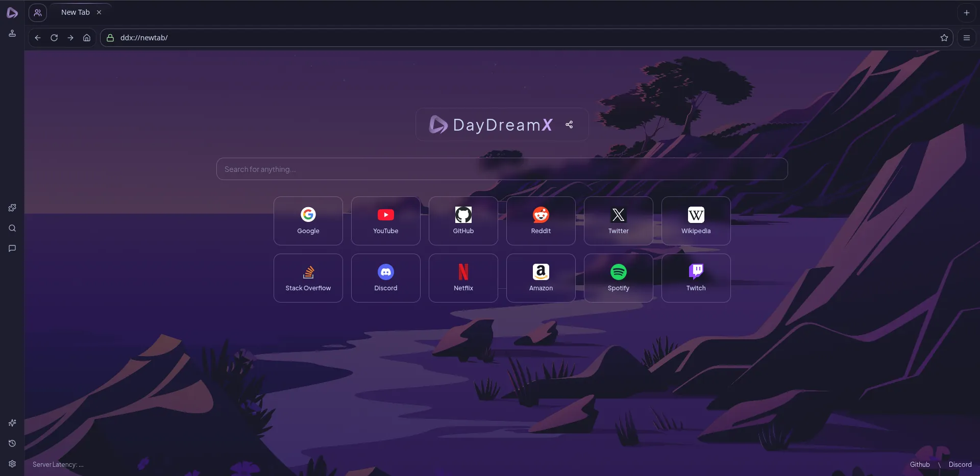The height and width of the screenshot is (476, 980).
Task: Click the share icon beside DayDreamX
Action: tap(569, 124)
